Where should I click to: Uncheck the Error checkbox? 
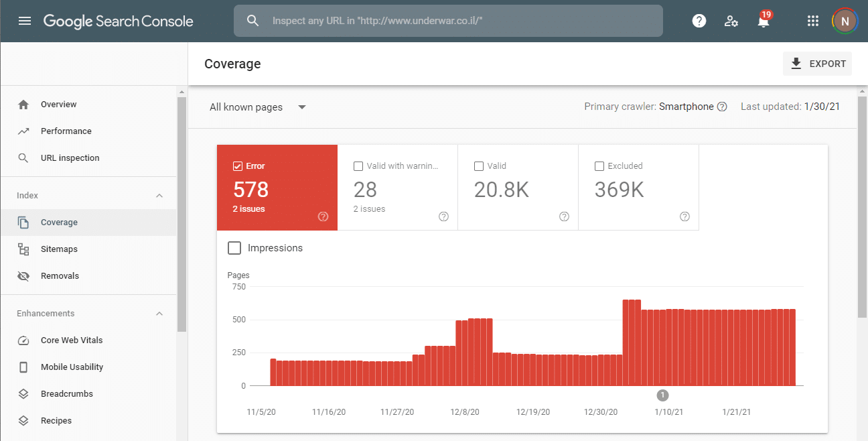coord(237,166)
